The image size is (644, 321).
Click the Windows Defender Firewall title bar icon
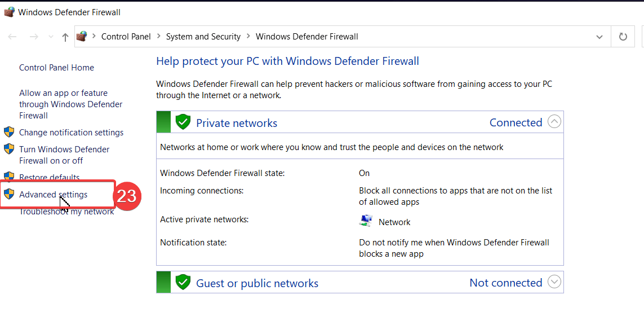click(x=9, y=12)
